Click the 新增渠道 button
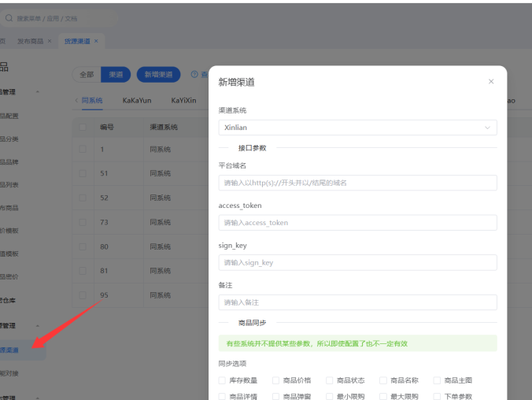 [158, 75]
